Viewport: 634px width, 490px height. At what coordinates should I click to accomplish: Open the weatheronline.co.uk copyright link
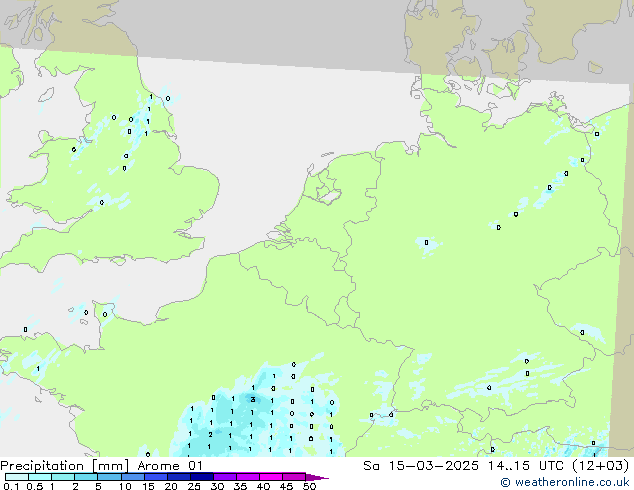[x=565, y=482]
